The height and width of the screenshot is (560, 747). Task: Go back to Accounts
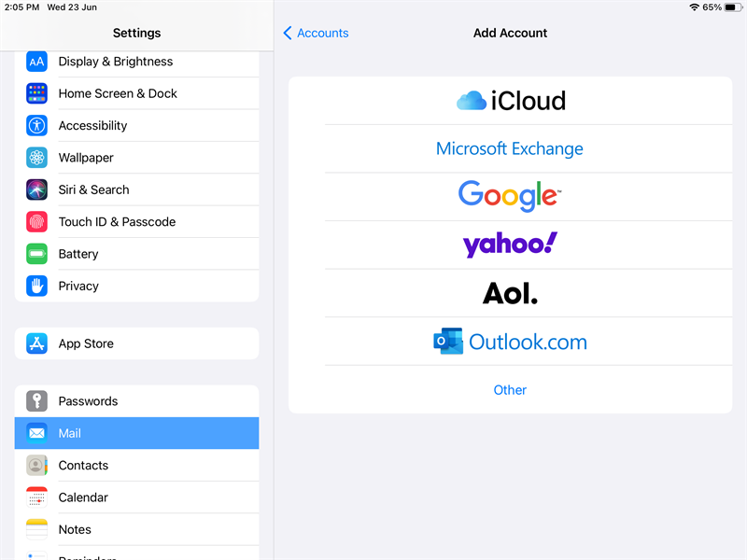click(x=316, y=33)
